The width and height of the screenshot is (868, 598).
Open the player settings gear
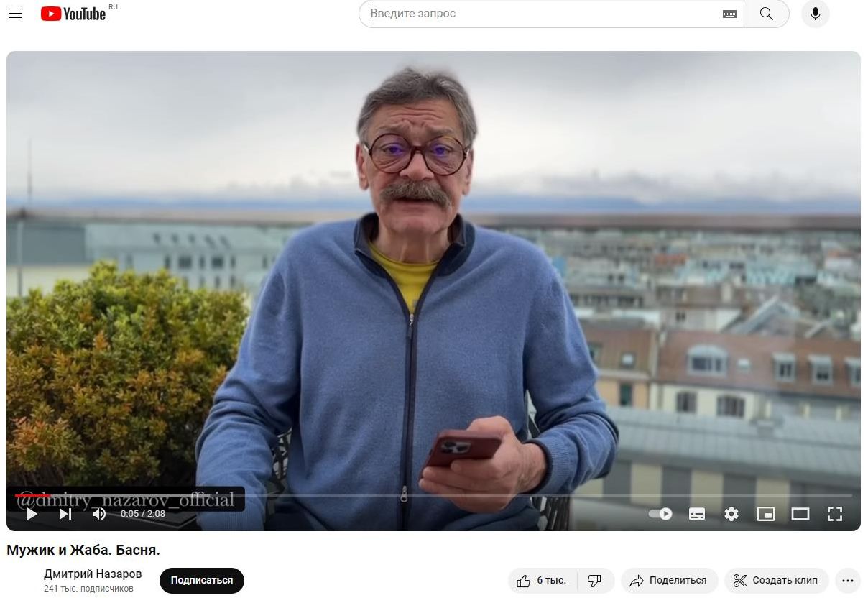731,514
